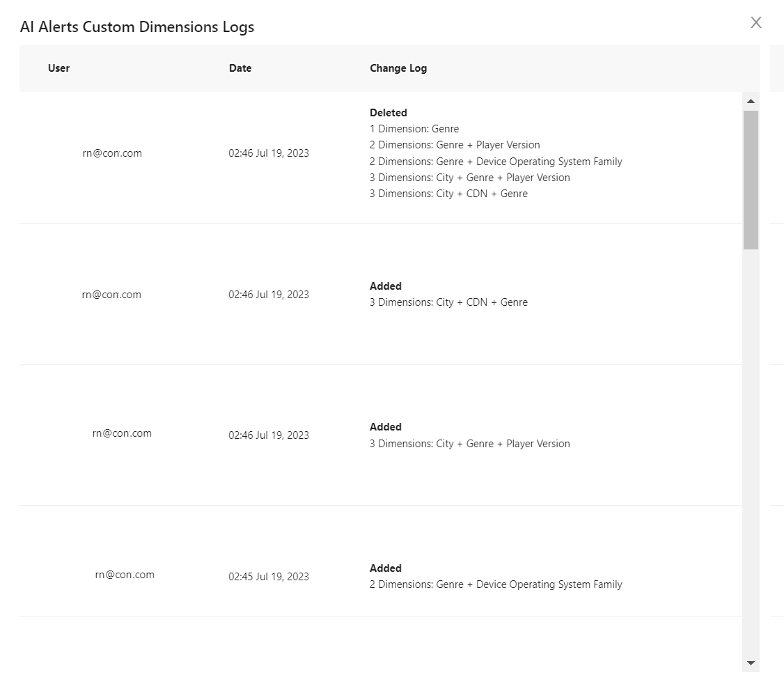Click deleted 'City + CDN + Genre' line
Viewport: 784px width, 675px height.
pyautogui.click(x=448, y=193)
